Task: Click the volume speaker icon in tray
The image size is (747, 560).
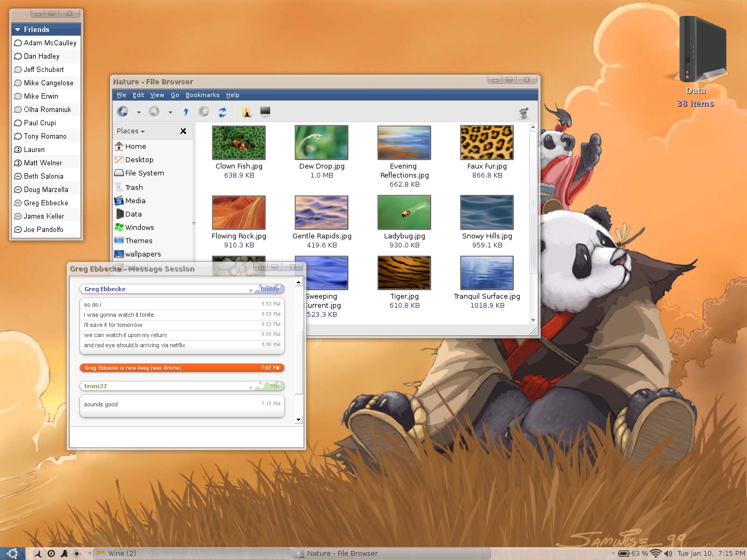Action: pyautogui.click(x=668, y=553)
